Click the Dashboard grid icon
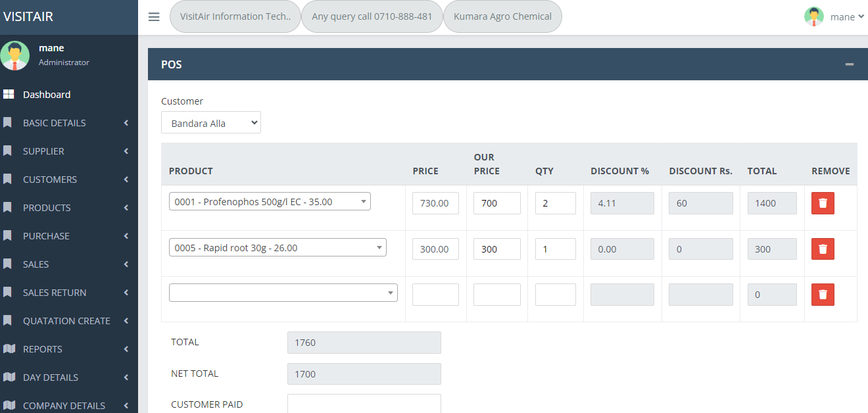 [9, 95]
